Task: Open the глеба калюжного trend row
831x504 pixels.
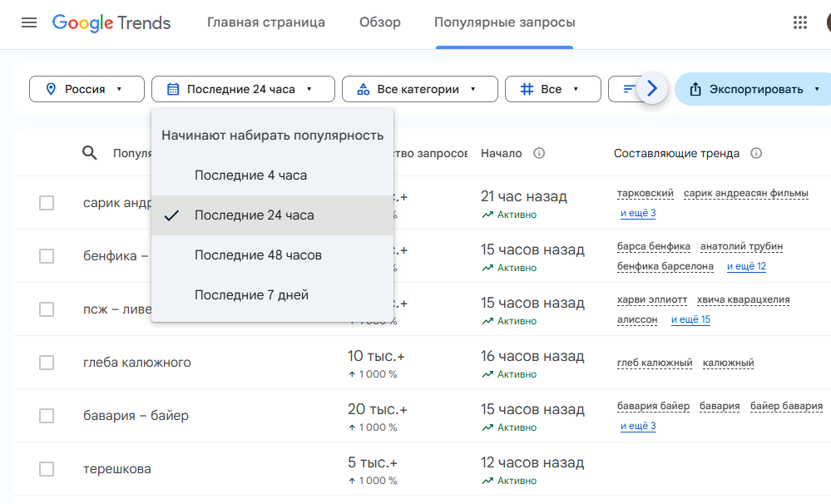Action: tap(136, 363)
